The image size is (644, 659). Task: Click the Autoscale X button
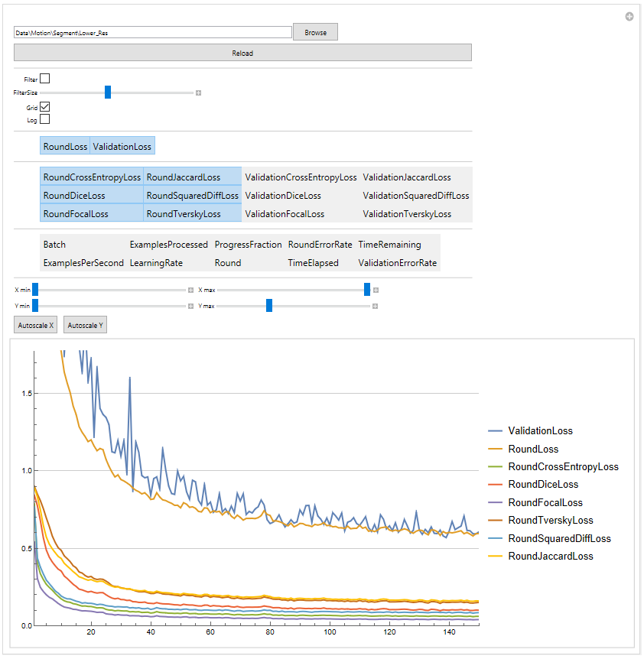(36, 325)
